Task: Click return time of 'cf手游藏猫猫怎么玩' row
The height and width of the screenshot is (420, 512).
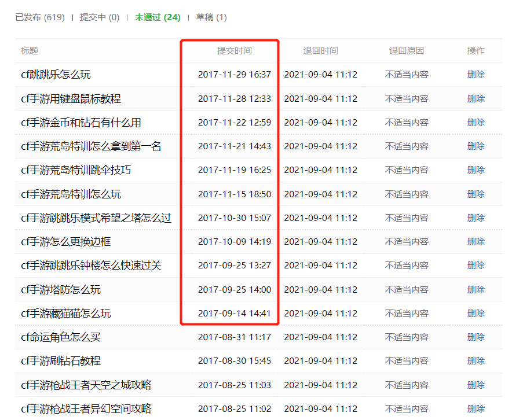Action: click(x=321, y=314)
